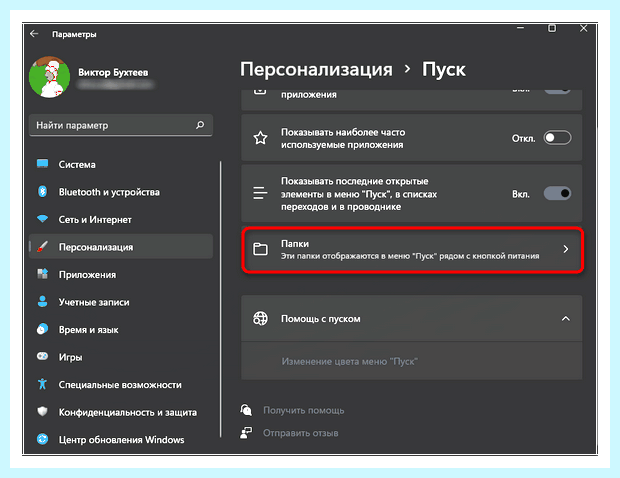Screen dimensions: 620x478
Task: Click the globe icon next to Помощь с пуском
Action: [260, 319]
